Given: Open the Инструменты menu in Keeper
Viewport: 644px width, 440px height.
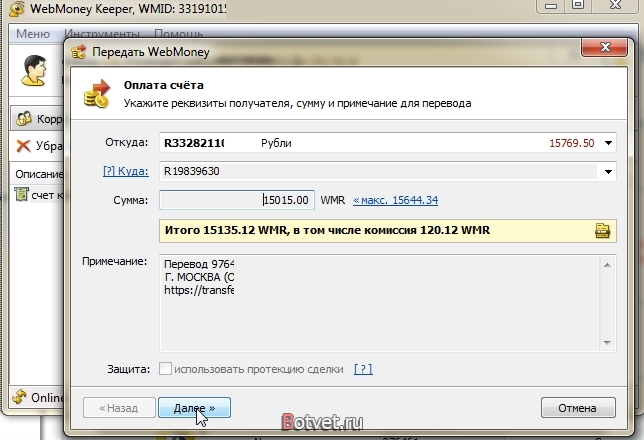Looking at the screenshot, I should pos(102,33).
